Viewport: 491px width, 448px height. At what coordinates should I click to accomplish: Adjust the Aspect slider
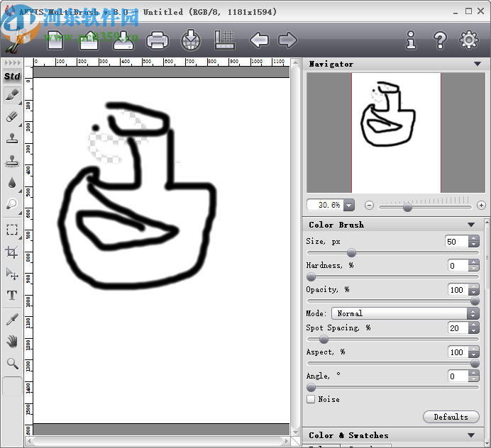tap(475, 363)
